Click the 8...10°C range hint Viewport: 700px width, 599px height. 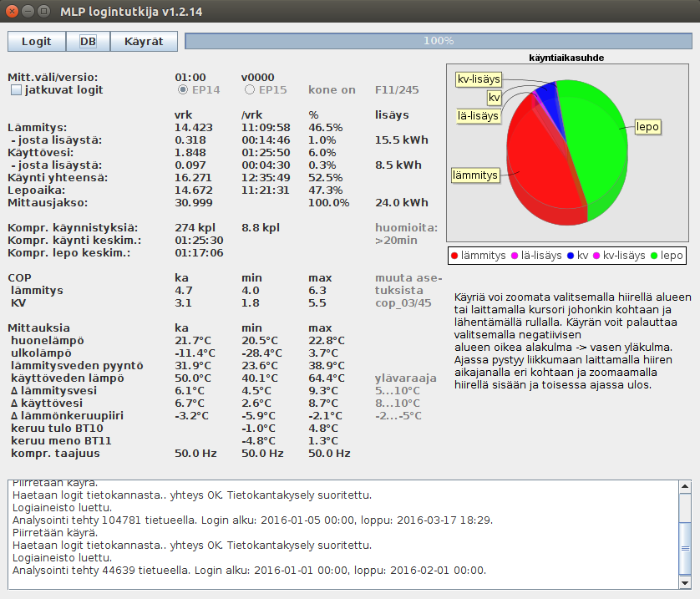click(x=398, y=403)
